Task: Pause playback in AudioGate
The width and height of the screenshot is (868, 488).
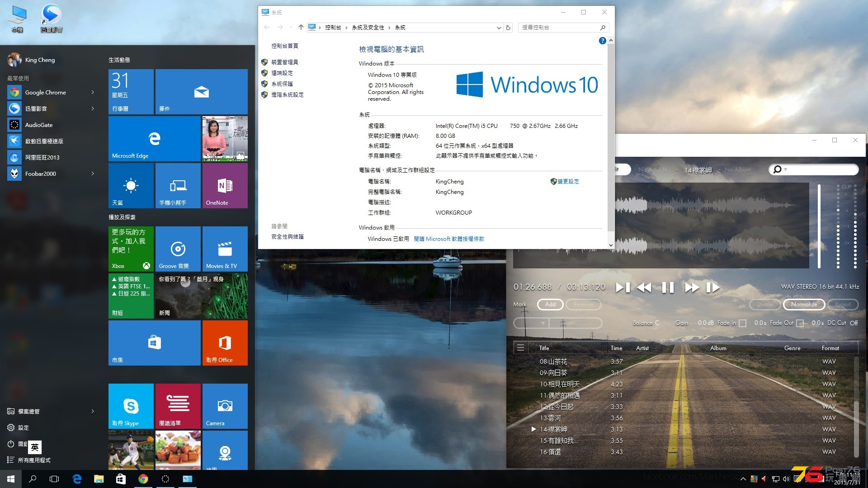Action: (x=668, y=287)
